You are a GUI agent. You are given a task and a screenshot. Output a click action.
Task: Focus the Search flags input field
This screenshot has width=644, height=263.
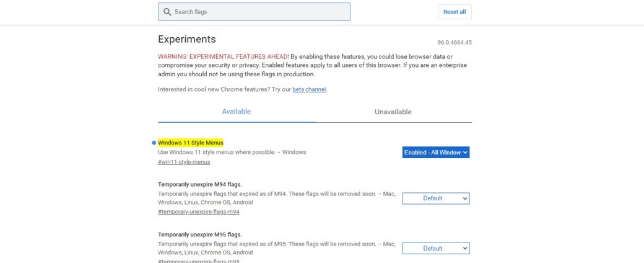click(254, 12)
